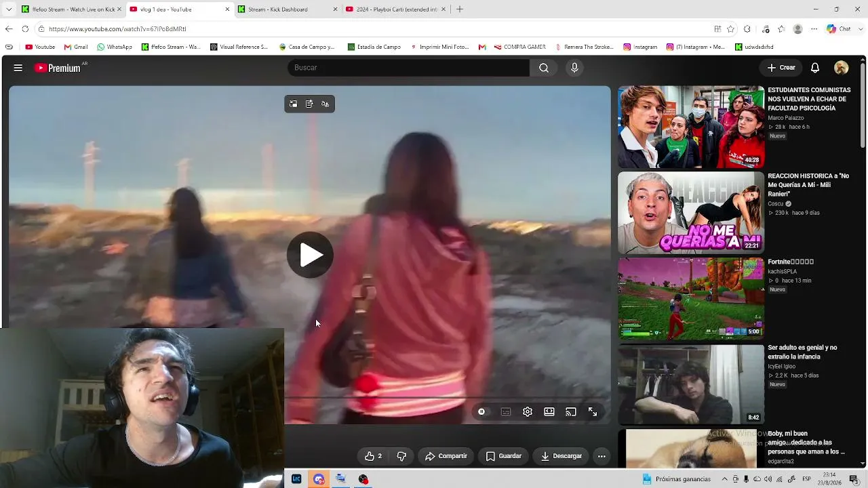Toggle subtitles button in the player
This screenshot has height=488, width=868.
[x=505, y=411]
